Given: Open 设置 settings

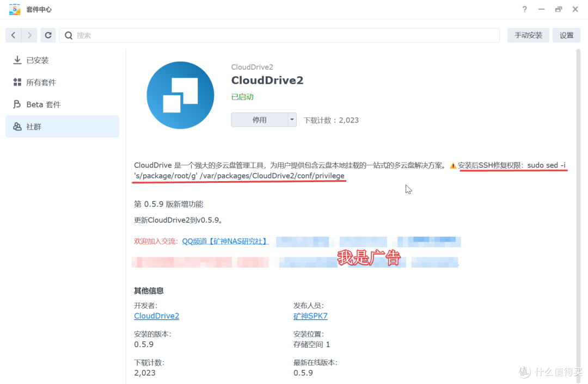Looking at the screenshot, I should coord(566,35).
